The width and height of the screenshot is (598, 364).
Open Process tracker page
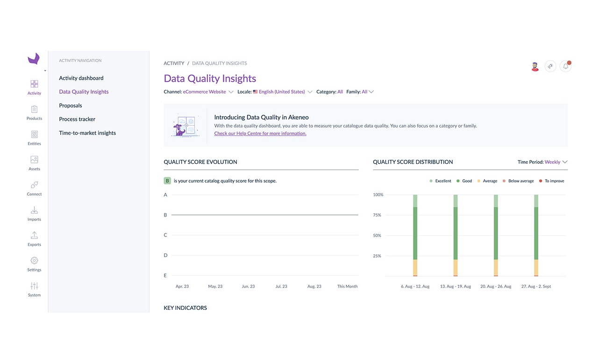point(77,119)
